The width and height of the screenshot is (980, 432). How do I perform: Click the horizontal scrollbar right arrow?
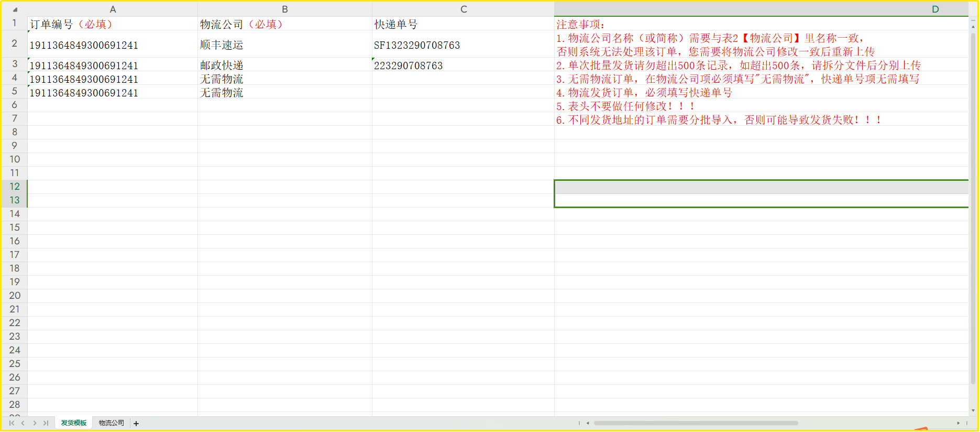pos(958,423)
